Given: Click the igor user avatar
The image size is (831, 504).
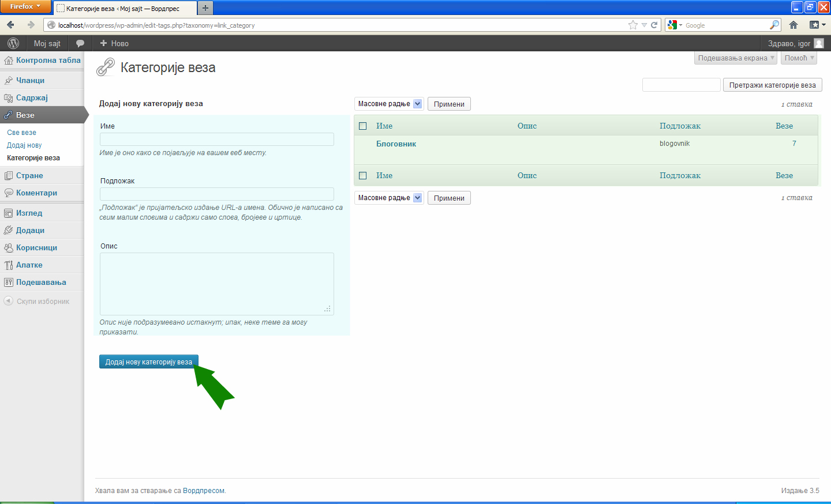Looking at the screenshot, I should [x=818, y=43].
